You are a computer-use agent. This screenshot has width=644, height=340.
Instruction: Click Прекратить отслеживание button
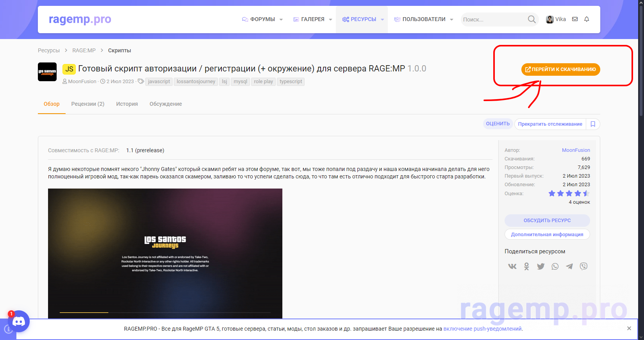pos(550,124)
